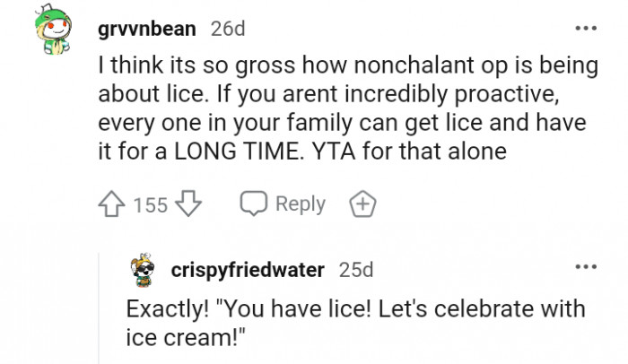Click the 155 vote count
This screenshot has height=364, width=628.
[151, 205]
